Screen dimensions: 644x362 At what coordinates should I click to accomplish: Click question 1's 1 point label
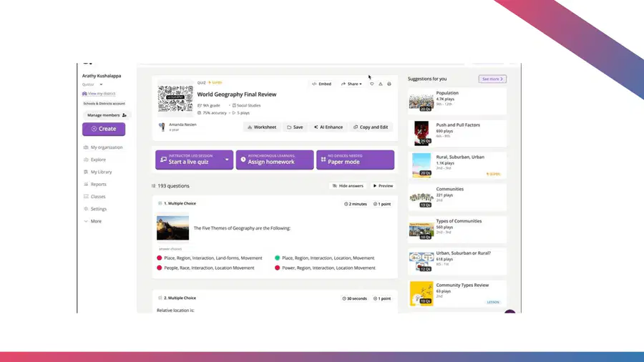click(382, 204)
